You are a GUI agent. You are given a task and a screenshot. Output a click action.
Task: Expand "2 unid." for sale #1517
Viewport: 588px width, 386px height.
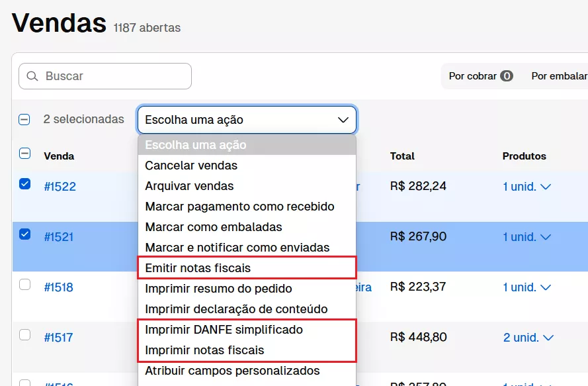pos(527,337)
